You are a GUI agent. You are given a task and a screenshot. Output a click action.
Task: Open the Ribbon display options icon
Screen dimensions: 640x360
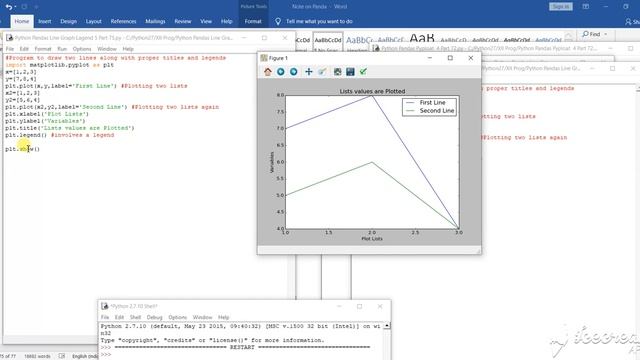point(585,7)
